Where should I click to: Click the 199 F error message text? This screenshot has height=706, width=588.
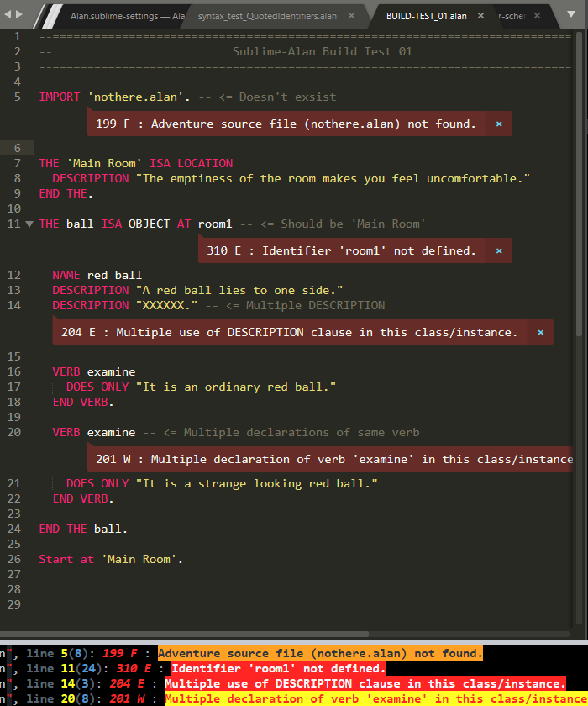point(286,124)
